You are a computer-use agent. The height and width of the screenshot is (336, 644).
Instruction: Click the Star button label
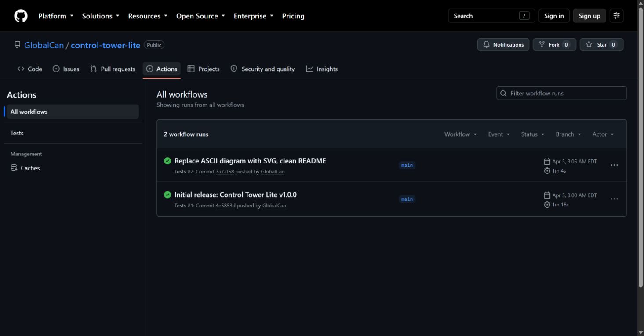pyautogui.click(x=602, y=45)
